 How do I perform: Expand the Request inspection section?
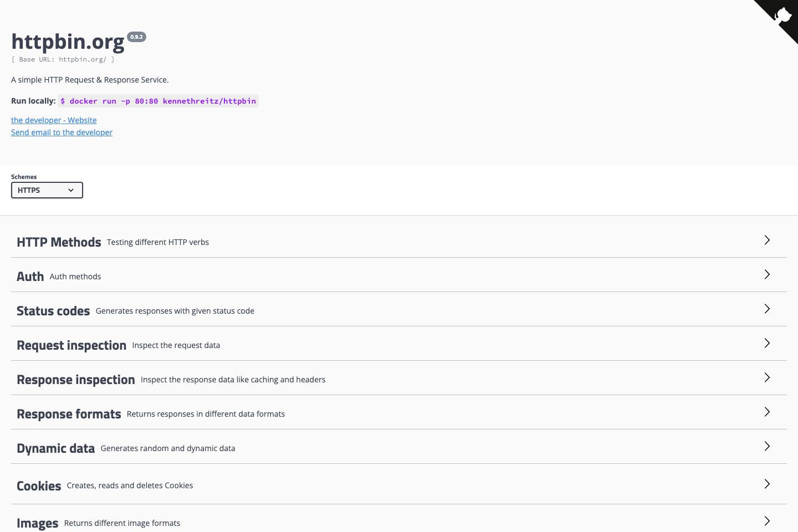coord(767,343)
